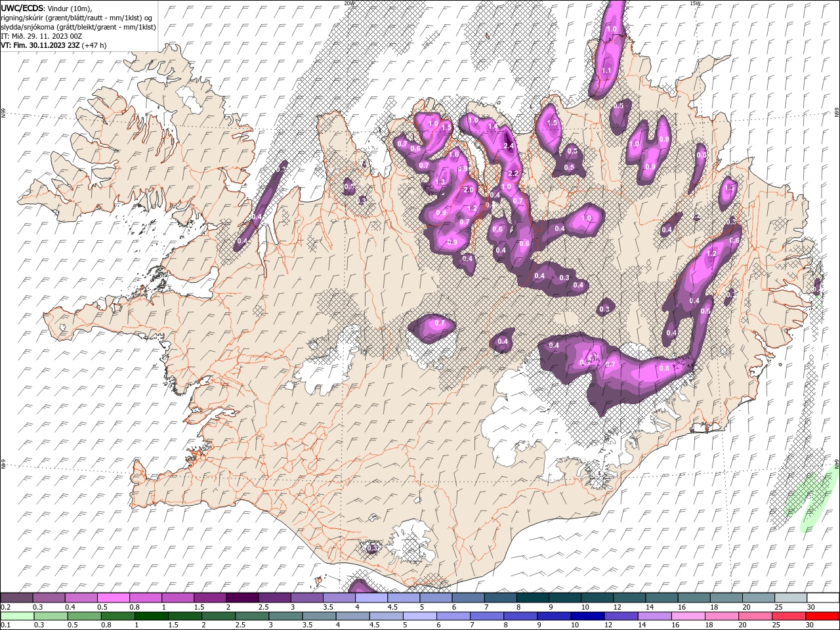Click the 'rigning/skúrir (grænt/blátt/rautt' header line
Screen dimensions: 840x630
[76, 18]
